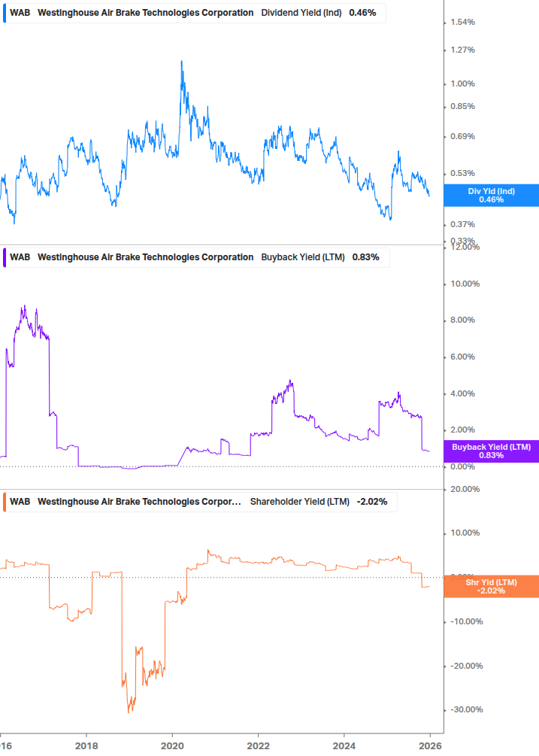Click company name in Dividend Yield legend
The height and width of the screenshot is (756, 539).
(x=146, y=13)
